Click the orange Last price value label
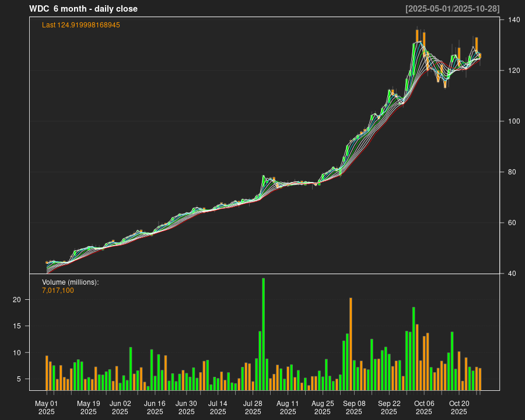 click(81, 25)
